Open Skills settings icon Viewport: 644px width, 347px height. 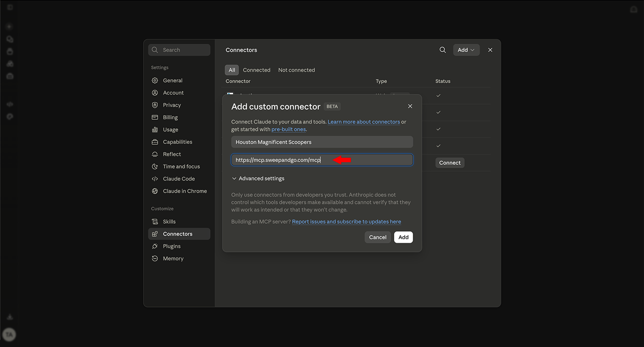[x=155, y=222]
